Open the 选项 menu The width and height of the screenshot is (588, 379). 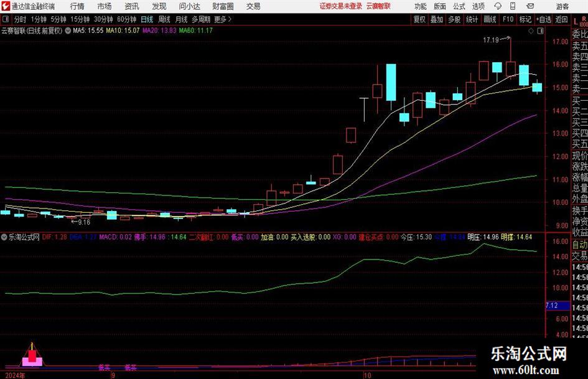pos(478,6)
